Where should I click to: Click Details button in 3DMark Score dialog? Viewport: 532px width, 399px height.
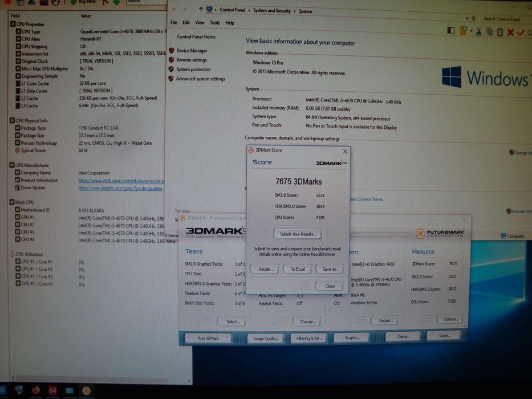265,269
